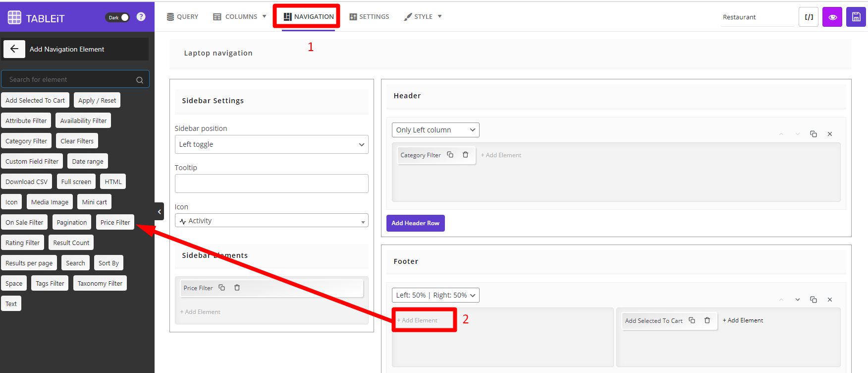Viewport: 868px width, 373px height.
Task: Open the Only Left column layout dropdown
Action: tap(435, 130)
